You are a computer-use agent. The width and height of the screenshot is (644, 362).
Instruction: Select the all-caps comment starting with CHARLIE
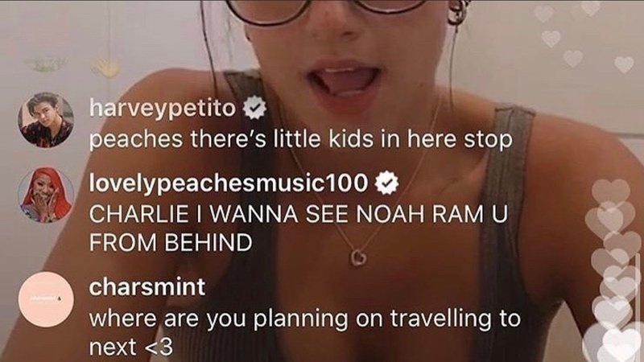click(298, 228)
